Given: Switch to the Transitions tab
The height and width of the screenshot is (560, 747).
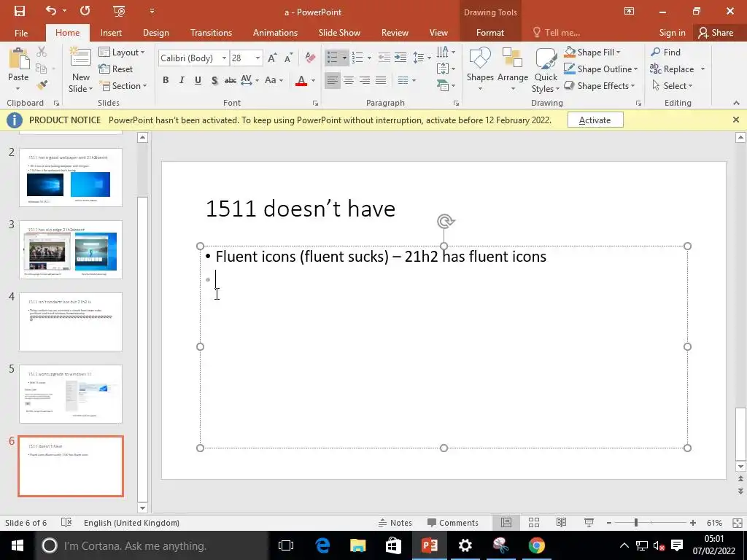Looking at the screenshot, I should coord(211,32).
